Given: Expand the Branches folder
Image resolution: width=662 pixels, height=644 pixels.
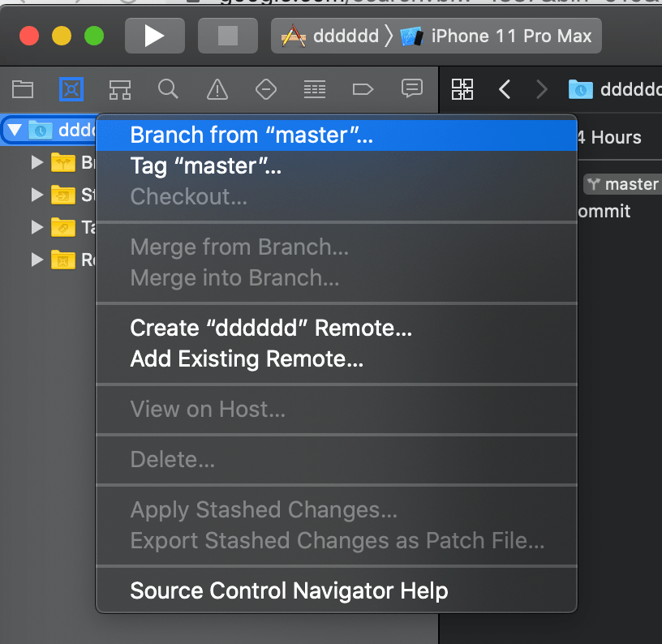Looking at the screenshot, I should point(37,162).
